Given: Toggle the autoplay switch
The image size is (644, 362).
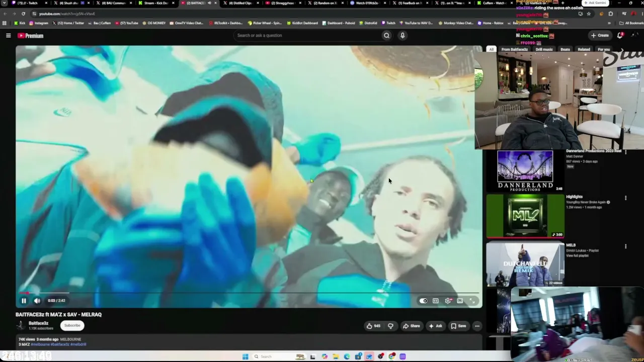Looking at the screenshot, I should (x=423, y=301).
